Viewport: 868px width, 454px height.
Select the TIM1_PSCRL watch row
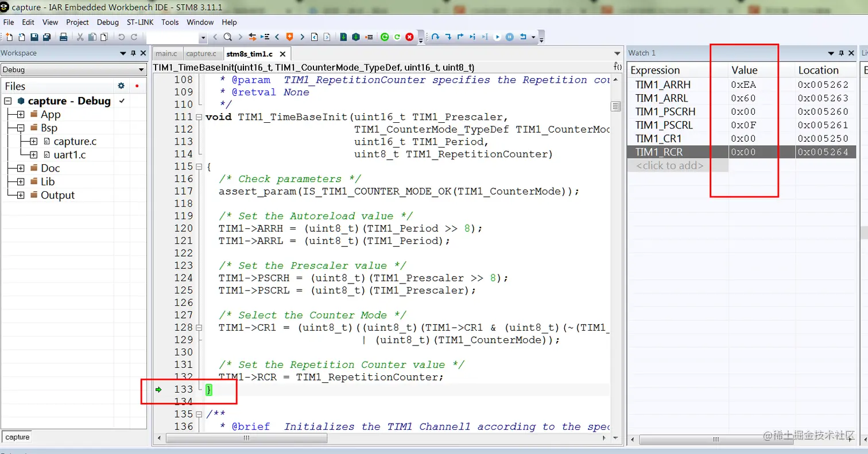[742, 125]
